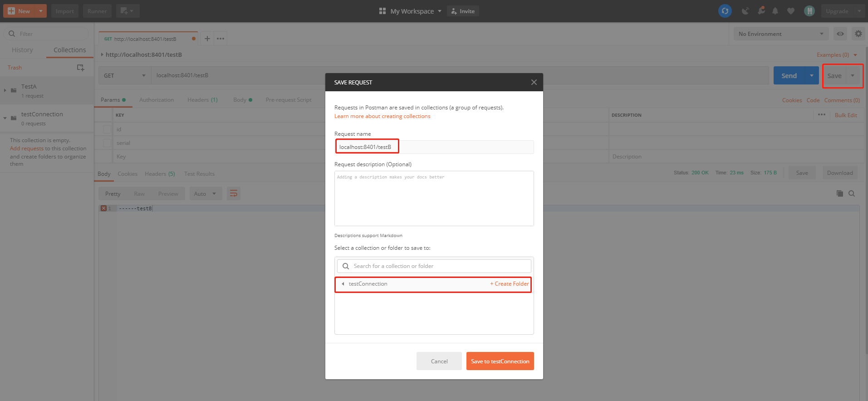Screen dimensions: 868x401
Task: Toggle the id parameter checkbox
Action: 107,129
